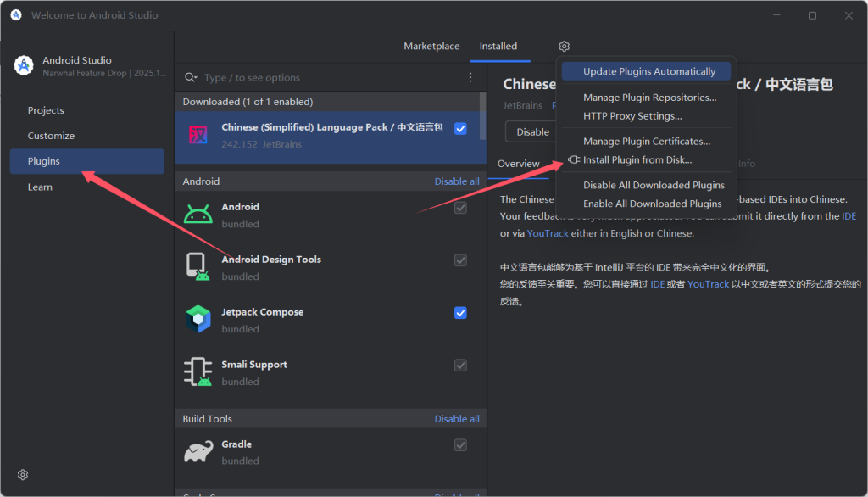The width and height of the screenshot is (868, 497).
Task: Open the YouTrack link in Chinese description
Action: point(708,284)
